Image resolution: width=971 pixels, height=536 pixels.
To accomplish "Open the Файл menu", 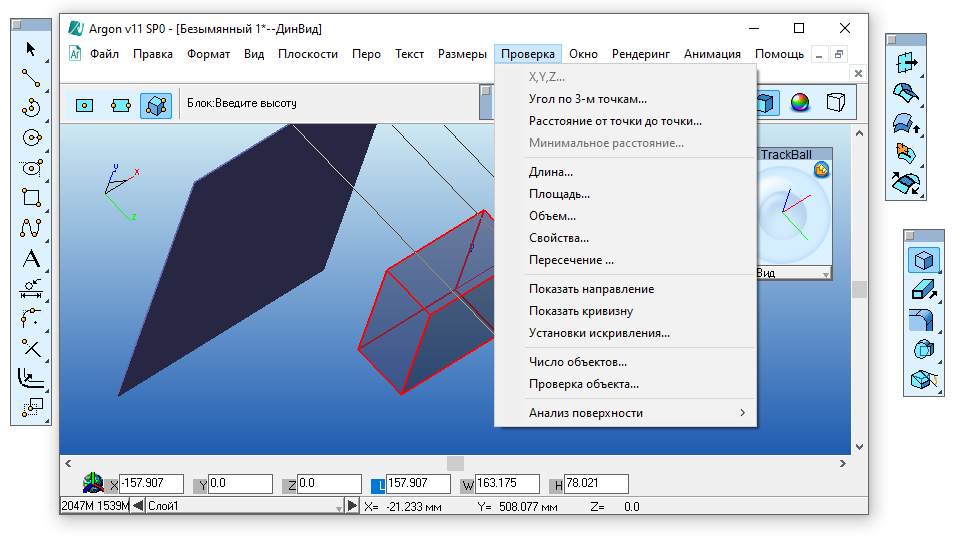I will tap(104, 54).
